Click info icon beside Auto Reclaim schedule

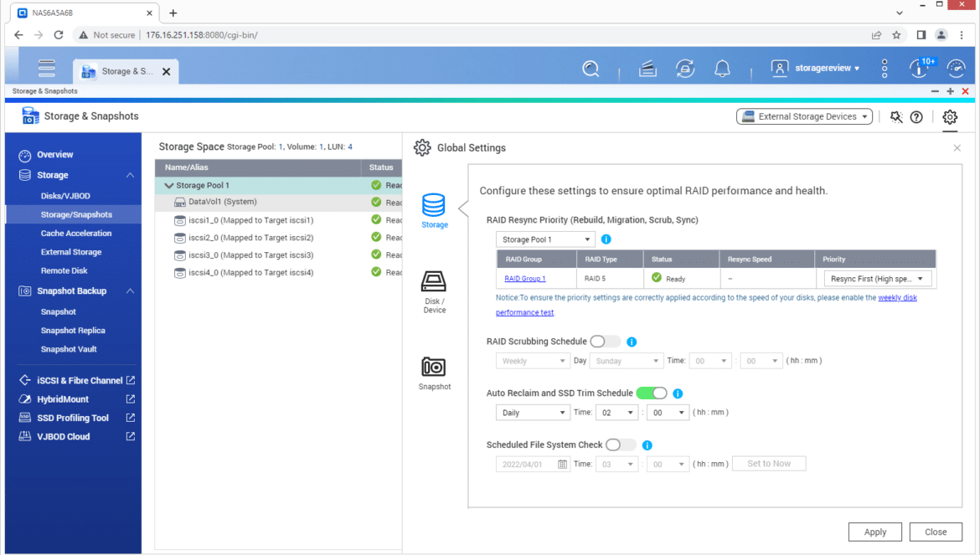(678, 393)
